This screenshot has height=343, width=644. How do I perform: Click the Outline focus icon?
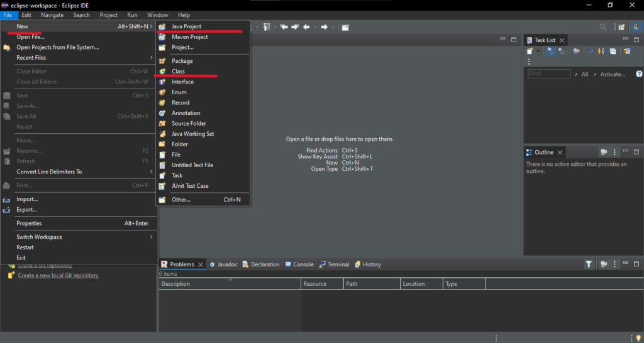tap(604, 152)
